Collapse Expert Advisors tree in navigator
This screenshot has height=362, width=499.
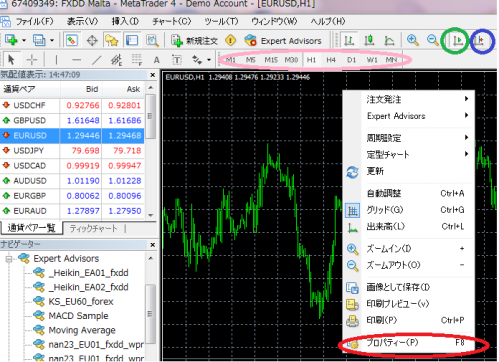pyautogui.click(x=9, y=258)
